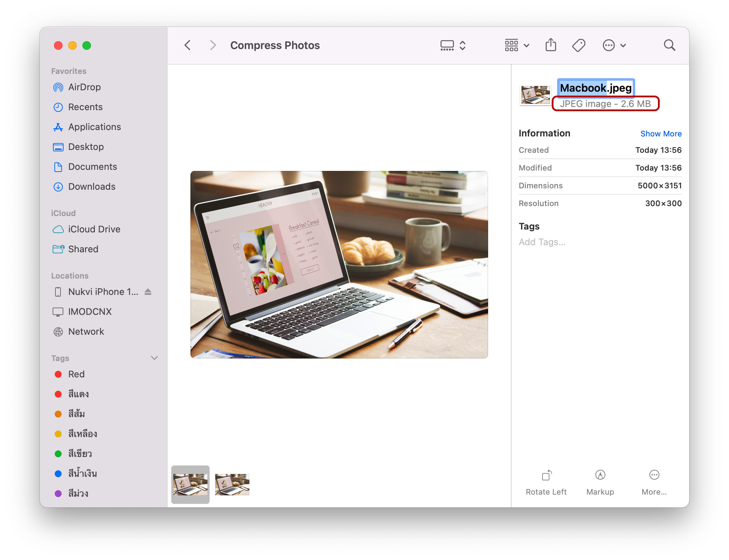Open the view mode switcher dropdown

pyautogui.click(x=453, y=45)
